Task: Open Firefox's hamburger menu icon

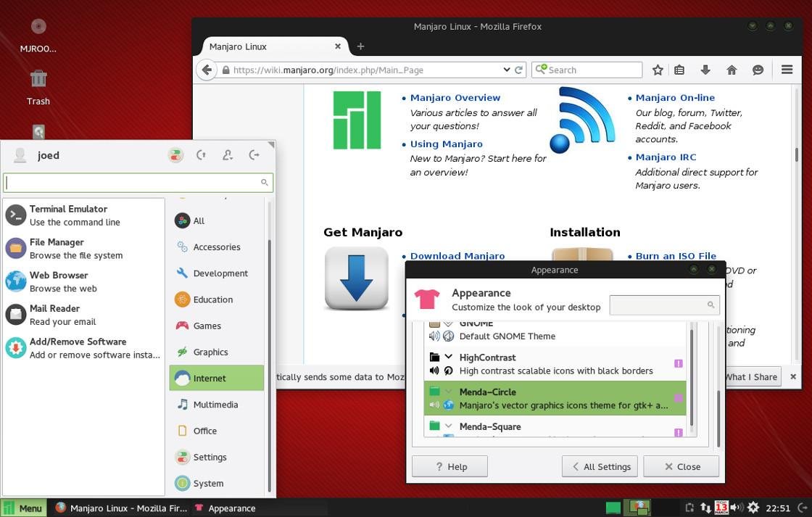Action: tap(787, 70)
